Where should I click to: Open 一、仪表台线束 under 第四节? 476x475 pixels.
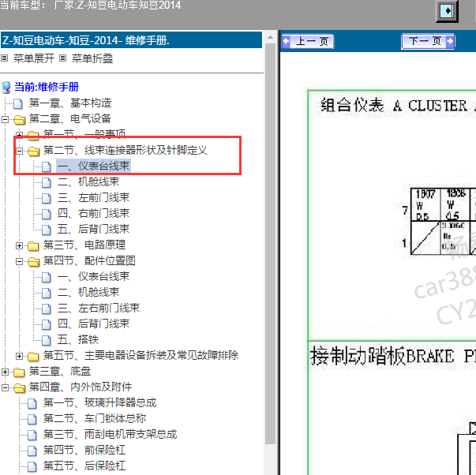pos(93,276)
